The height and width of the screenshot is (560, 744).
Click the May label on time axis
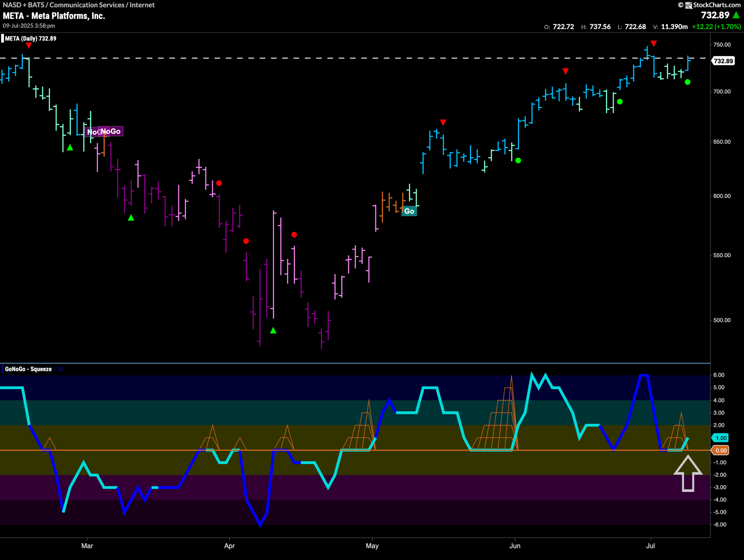372,545
